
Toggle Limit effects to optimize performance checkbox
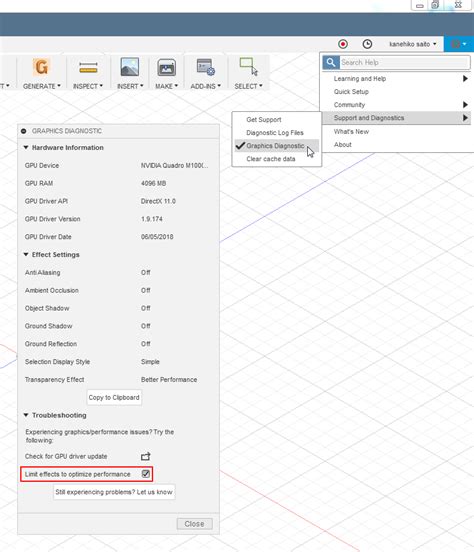[x=145, y=474]
